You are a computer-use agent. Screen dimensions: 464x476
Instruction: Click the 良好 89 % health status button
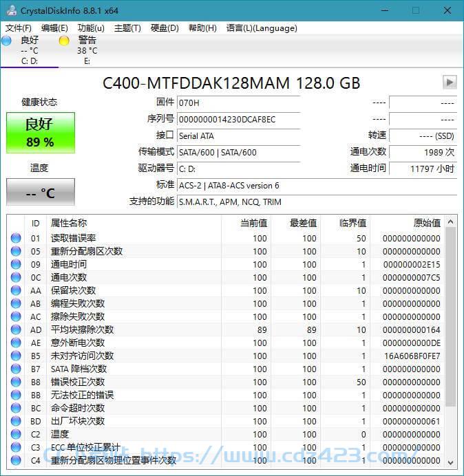point(41,133)
